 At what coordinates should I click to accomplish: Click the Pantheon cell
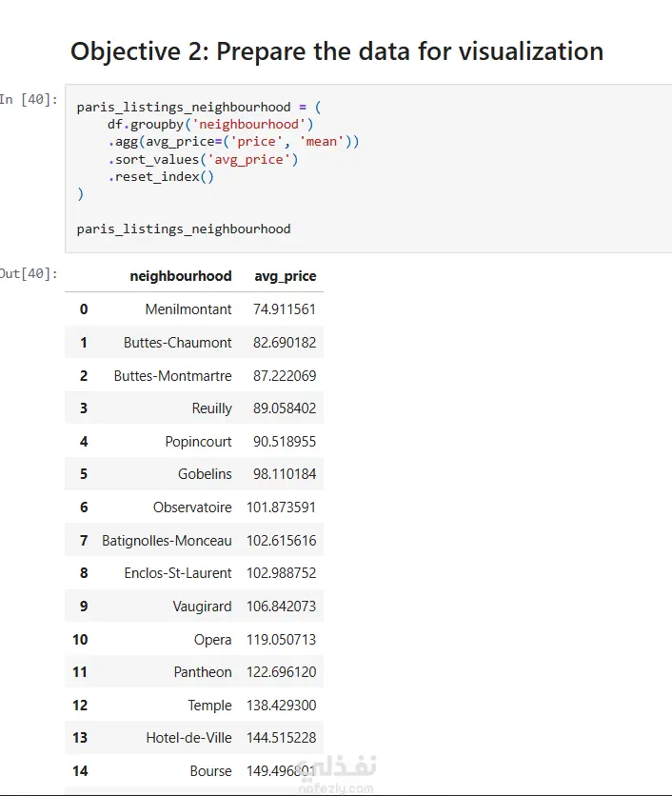coord(203,672)
